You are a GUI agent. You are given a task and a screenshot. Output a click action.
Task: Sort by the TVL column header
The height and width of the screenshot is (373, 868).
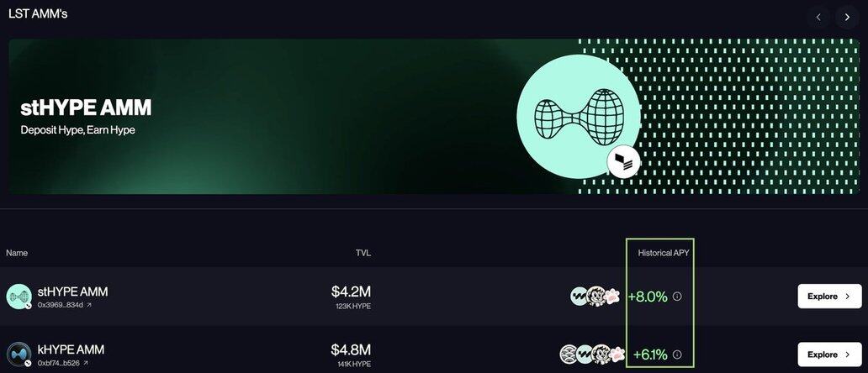[x=363, y=253]
